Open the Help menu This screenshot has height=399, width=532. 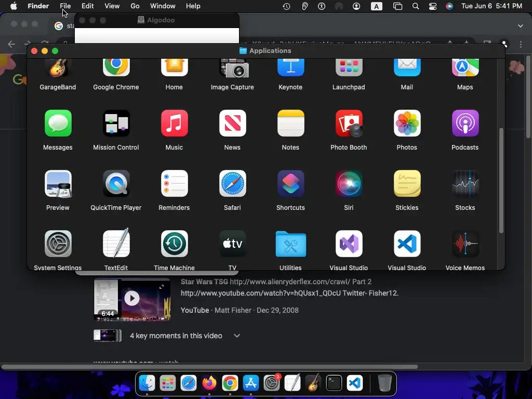(x=193, y=6)
